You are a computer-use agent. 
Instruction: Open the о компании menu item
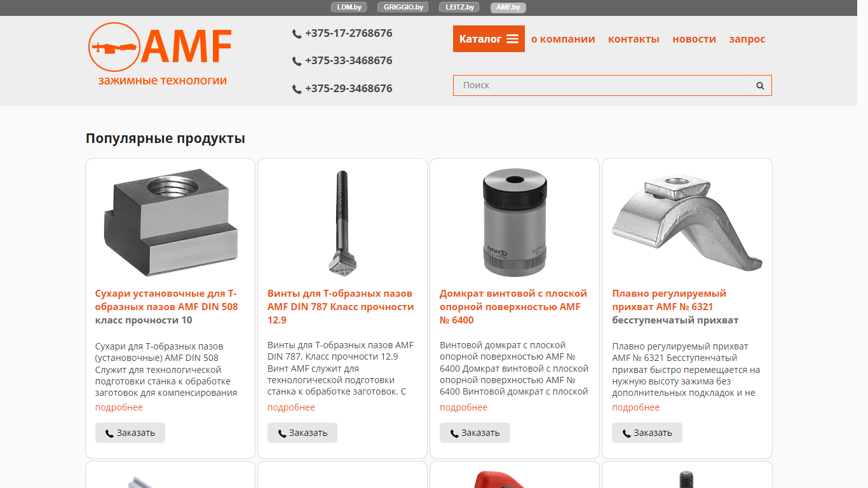click(563, 39)
